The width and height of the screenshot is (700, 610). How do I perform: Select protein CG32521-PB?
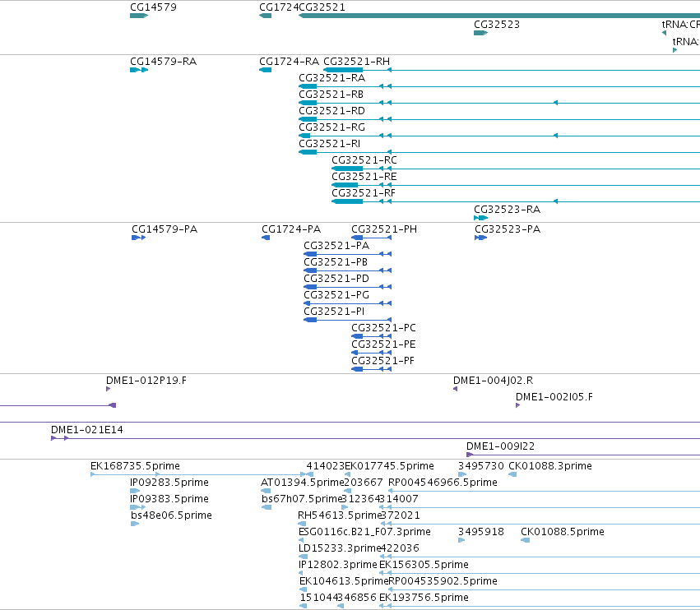[x=336, y=262]
